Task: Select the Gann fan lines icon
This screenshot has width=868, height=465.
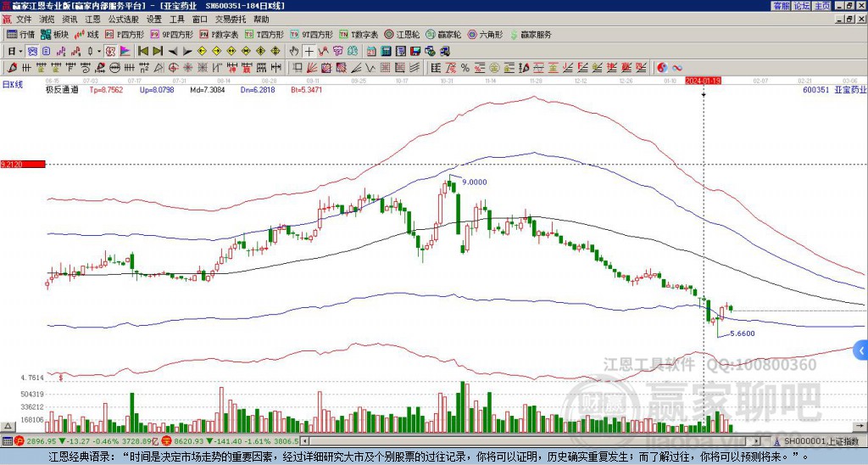Action: [311, 68]
